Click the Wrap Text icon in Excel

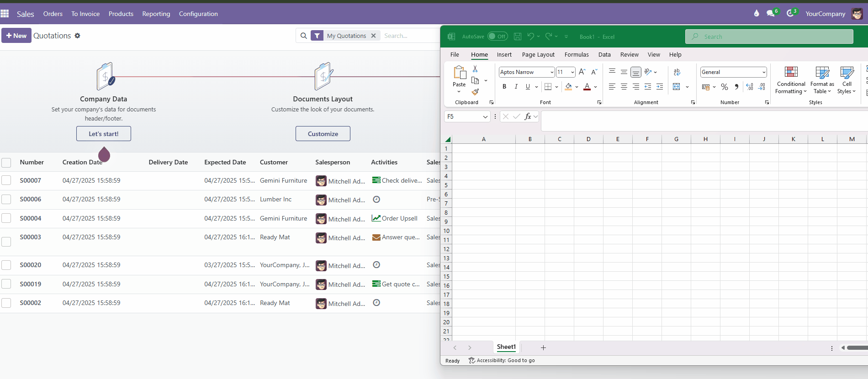click(x=677, y=72)
